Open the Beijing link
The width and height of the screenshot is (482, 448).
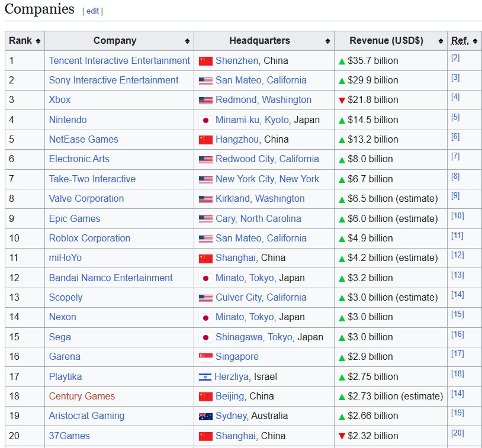[x=230, y=396]
